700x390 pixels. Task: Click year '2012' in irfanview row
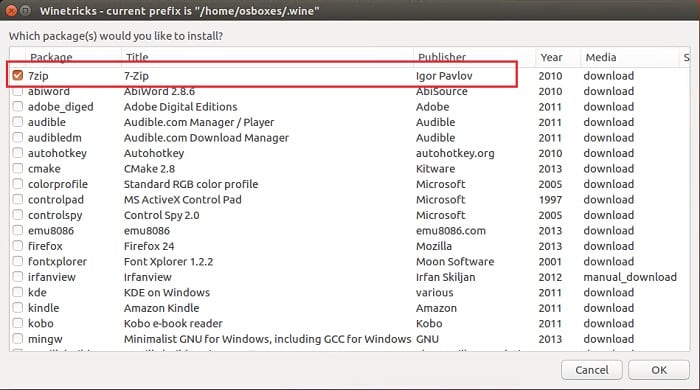point(550,277)
